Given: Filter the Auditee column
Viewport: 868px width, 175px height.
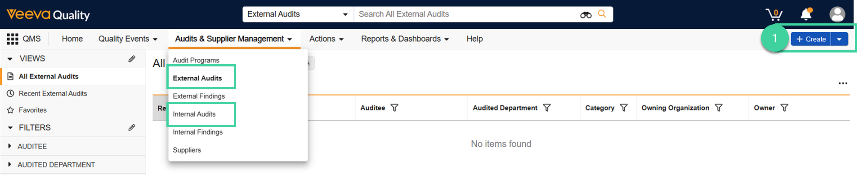Looking at the screenshot, I should coord(394,108).
